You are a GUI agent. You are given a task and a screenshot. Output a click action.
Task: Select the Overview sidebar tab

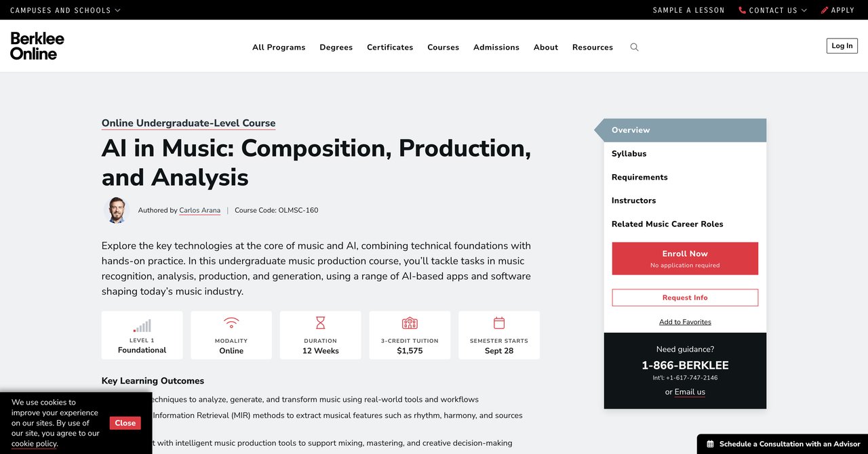(685, 130)
